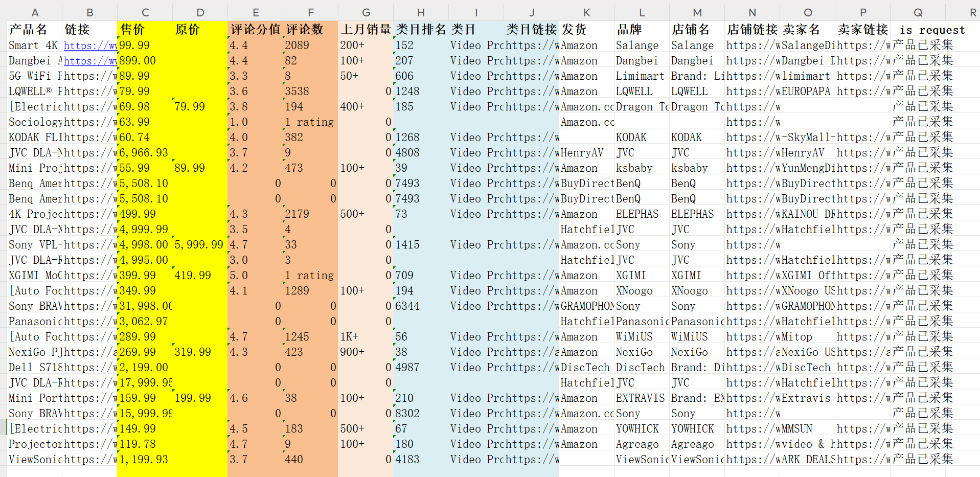980x477 pixels.
Task: Select seller name cell EUROPAPA
Action: coord(808,91)
